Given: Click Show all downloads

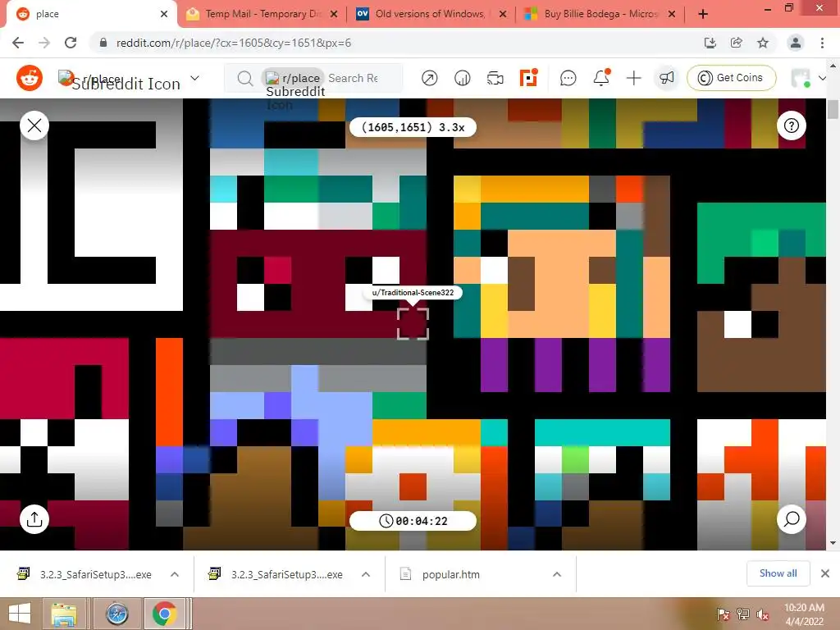Looking at the screenshot, I should 778,573.
